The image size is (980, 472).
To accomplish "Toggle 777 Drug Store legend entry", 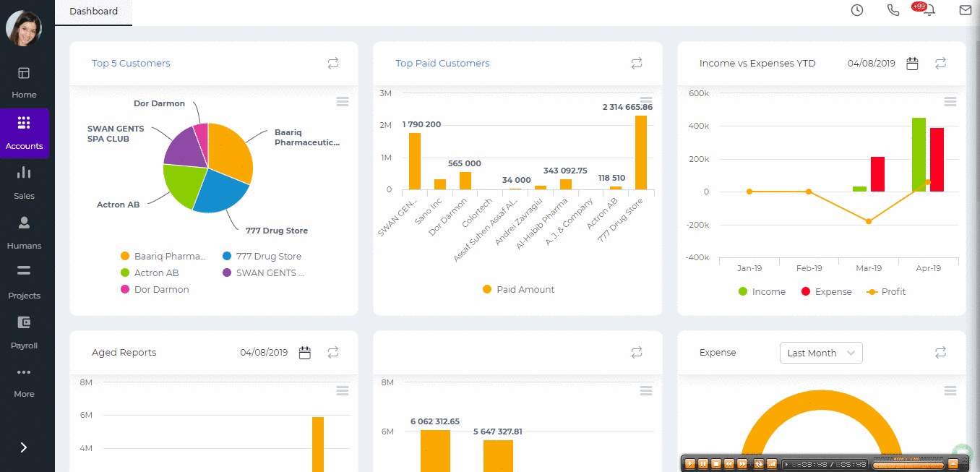I will [262, 257].
